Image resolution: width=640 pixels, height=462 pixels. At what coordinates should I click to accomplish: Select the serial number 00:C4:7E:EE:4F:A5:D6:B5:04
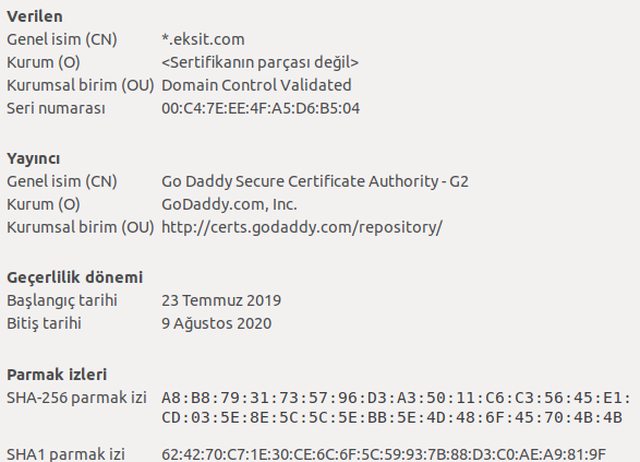[260, 109]
